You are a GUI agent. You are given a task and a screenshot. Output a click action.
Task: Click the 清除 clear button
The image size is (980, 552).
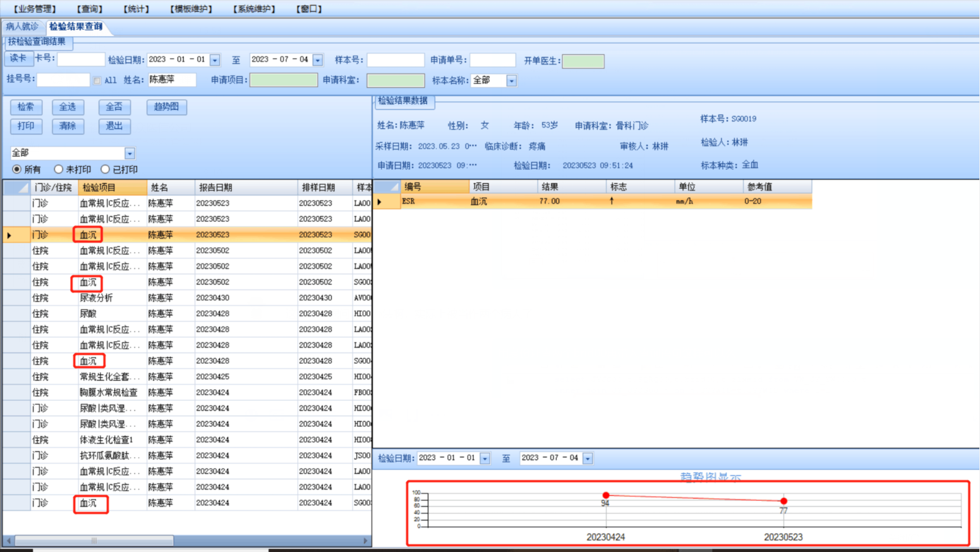pyautogui.click(x=68, y=126)
